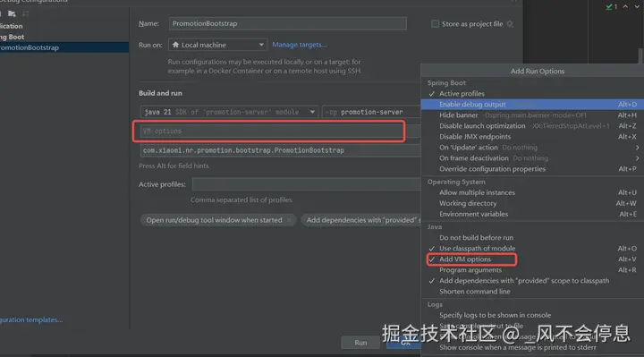The height and width of the screenshot is (357, 644).
Task: Select Hide banner option
Action: [532, 115]
